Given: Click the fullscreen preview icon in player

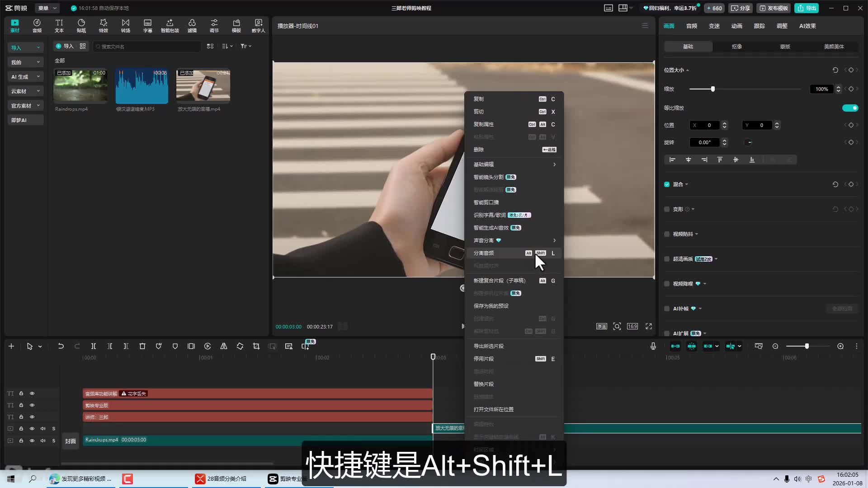Looking at the screenshot, I should coord(649,326).
